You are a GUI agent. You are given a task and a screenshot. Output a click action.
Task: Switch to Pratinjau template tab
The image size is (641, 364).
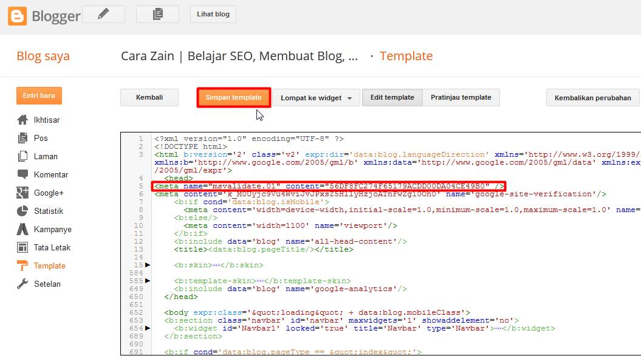(461, 97)
